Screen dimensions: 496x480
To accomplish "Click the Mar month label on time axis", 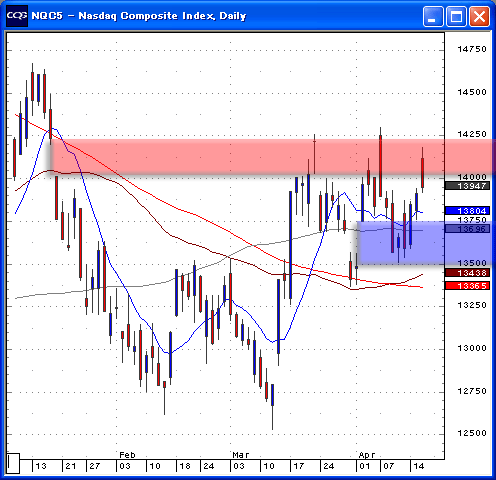I will point(241,455).
